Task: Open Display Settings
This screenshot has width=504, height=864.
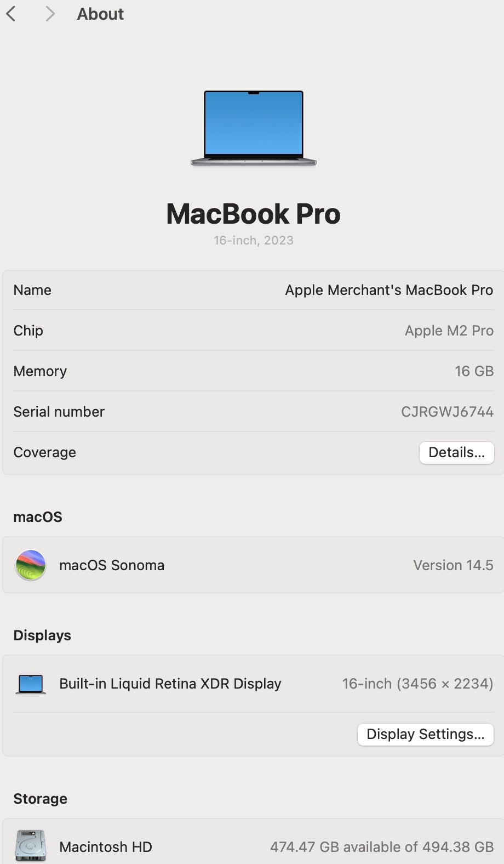Action: [x=426, y=734]
